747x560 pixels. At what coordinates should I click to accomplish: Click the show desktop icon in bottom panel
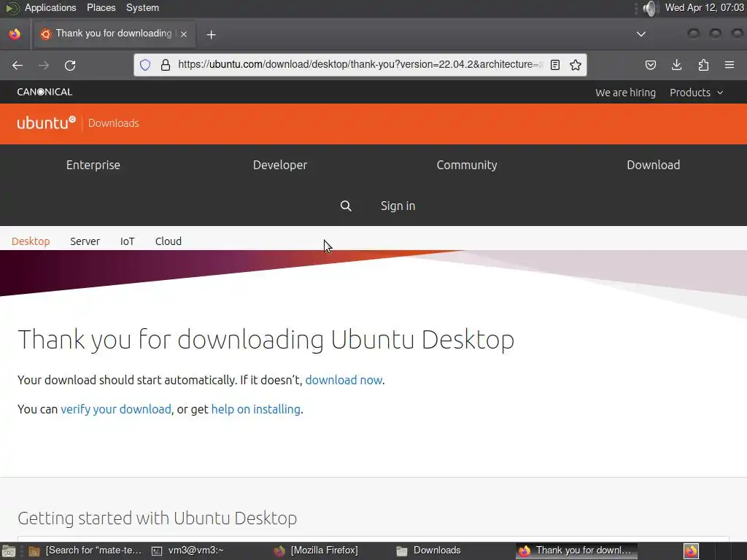coord(9,551)
